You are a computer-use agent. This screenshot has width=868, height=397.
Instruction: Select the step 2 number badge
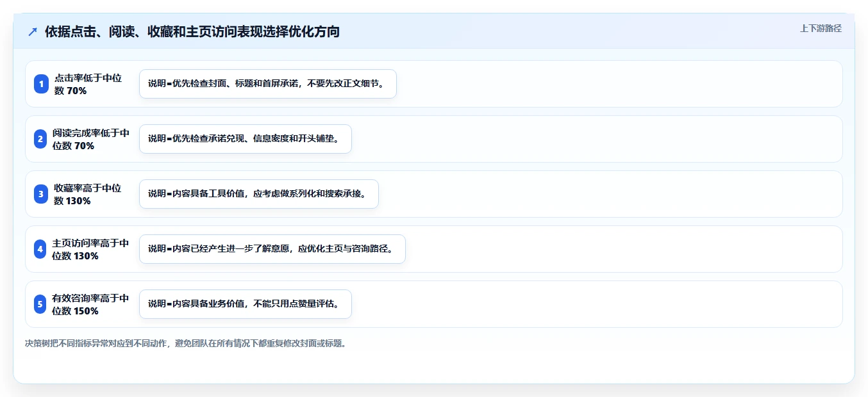coord(40,139)
